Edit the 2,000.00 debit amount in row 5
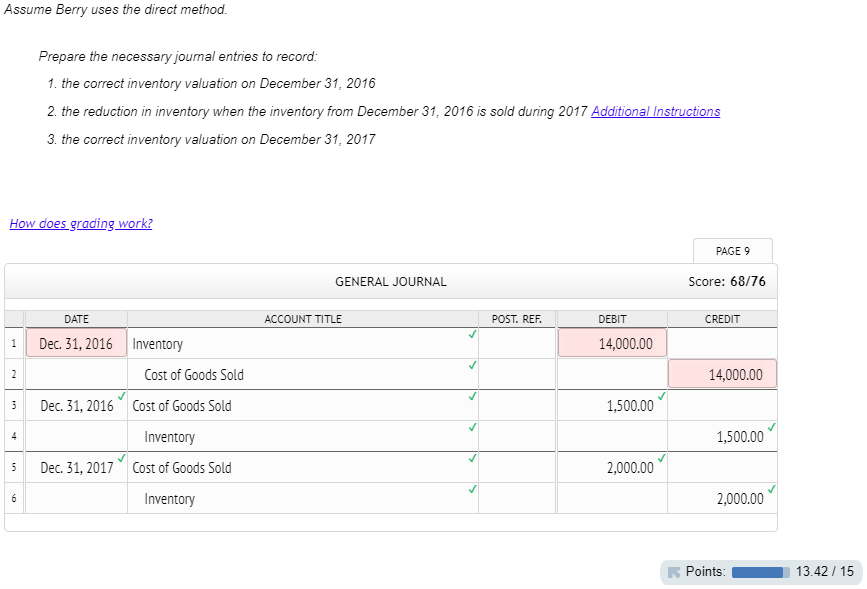This screenshot has height=589, width=867. tap(612, 467)
